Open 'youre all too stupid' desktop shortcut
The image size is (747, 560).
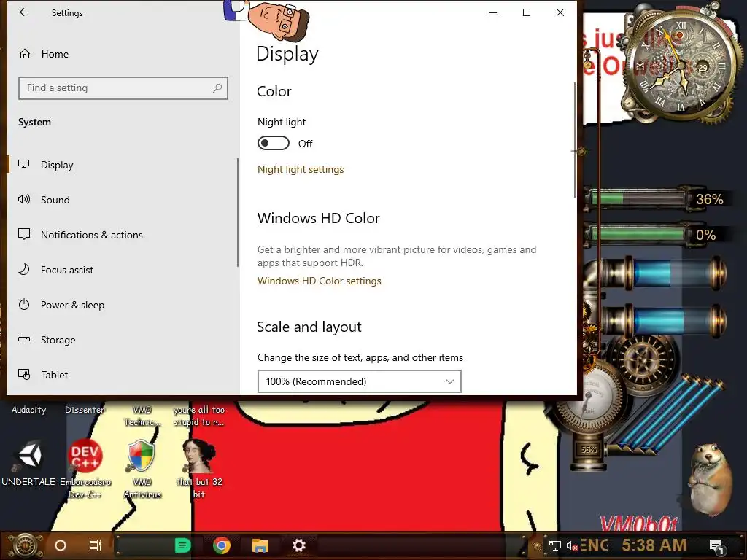tap(198, 416)
